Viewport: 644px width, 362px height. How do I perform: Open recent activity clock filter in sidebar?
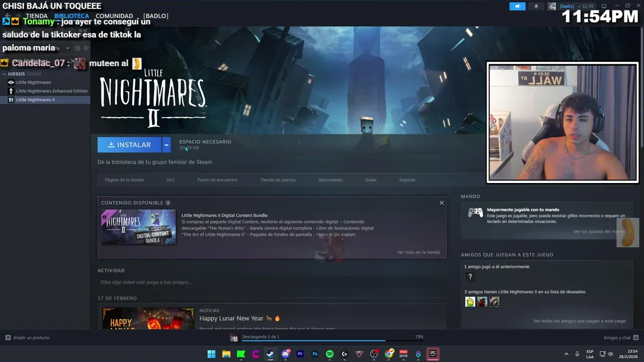[77, 48]
